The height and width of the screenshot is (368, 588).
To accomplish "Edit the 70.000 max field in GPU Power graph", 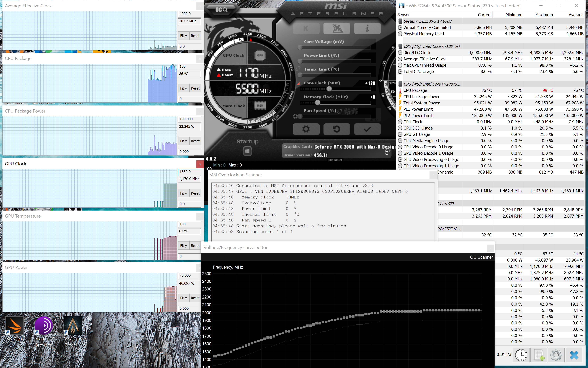I will coord(190,276).
